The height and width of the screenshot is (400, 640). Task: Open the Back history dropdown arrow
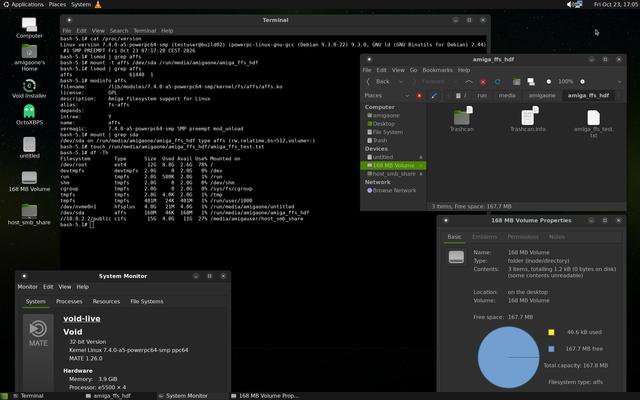click(x=401, y=82)
